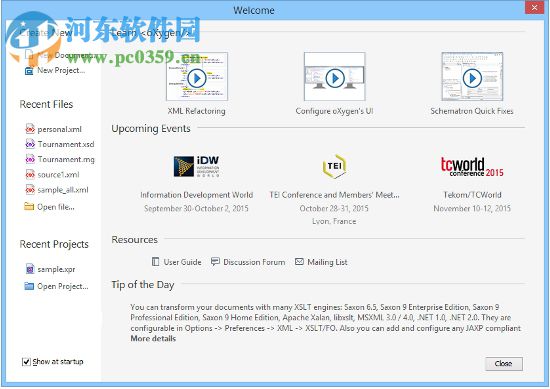
Task: Open recent file Tournament.xsd
Action: (66, 144)
